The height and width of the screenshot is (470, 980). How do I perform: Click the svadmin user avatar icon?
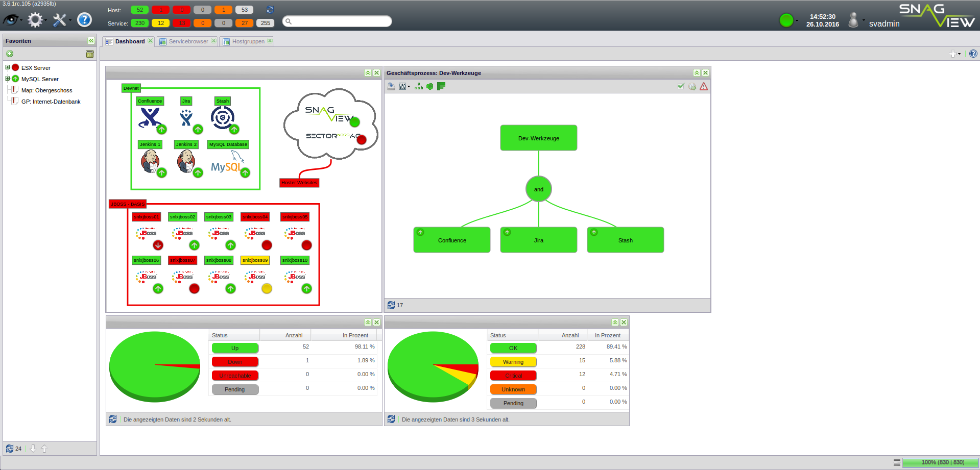point(853,20)
